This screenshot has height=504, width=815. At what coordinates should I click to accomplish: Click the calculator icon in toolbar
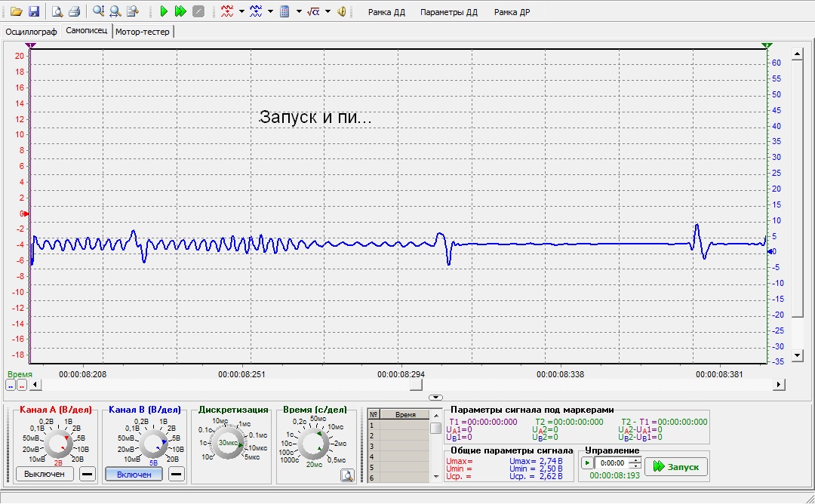[x=284, y=11]
